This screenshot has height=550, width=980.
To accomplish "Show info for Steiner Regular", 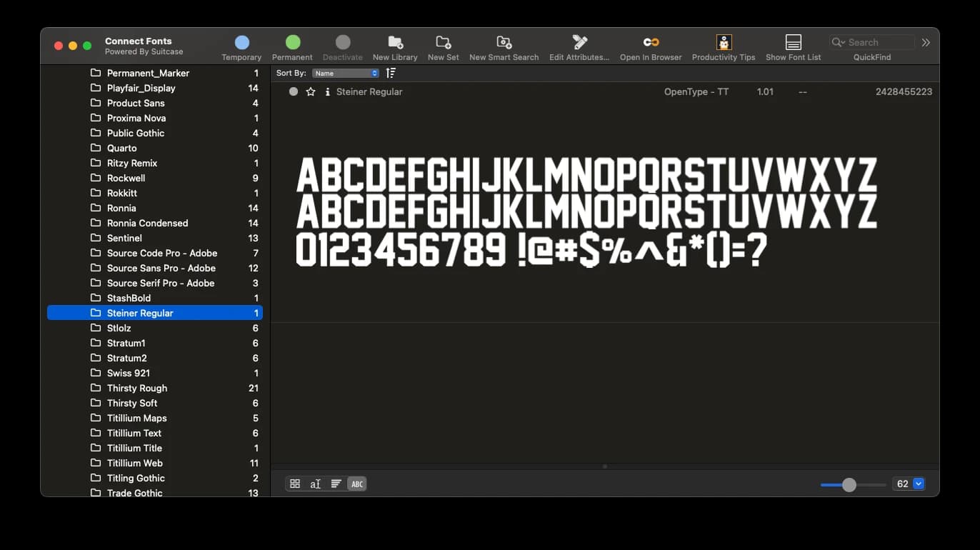I will tap(327, 92).
